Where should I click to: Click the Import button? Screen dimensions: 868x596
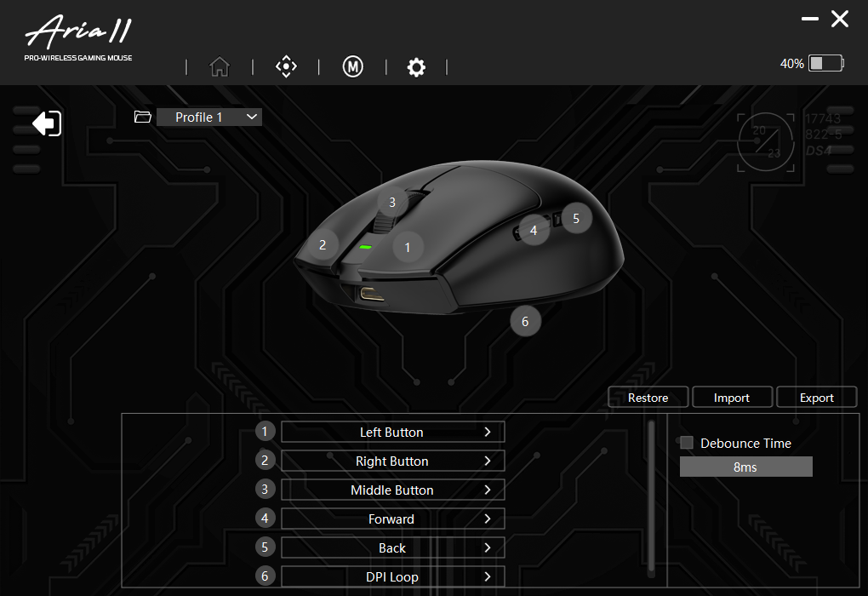click(732, 398)
